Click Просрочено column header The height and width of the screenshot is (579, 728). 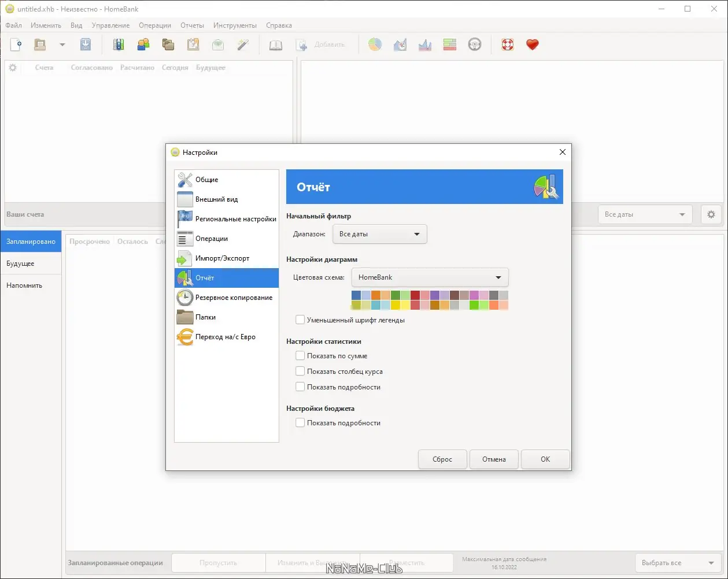pyautogui.click(x=90, y=242)
